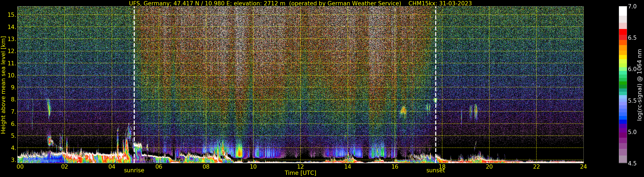Click the 4.5 colorbar tick value
The width and height of the screenshot is (644, 177).
(x=632, y=163)
